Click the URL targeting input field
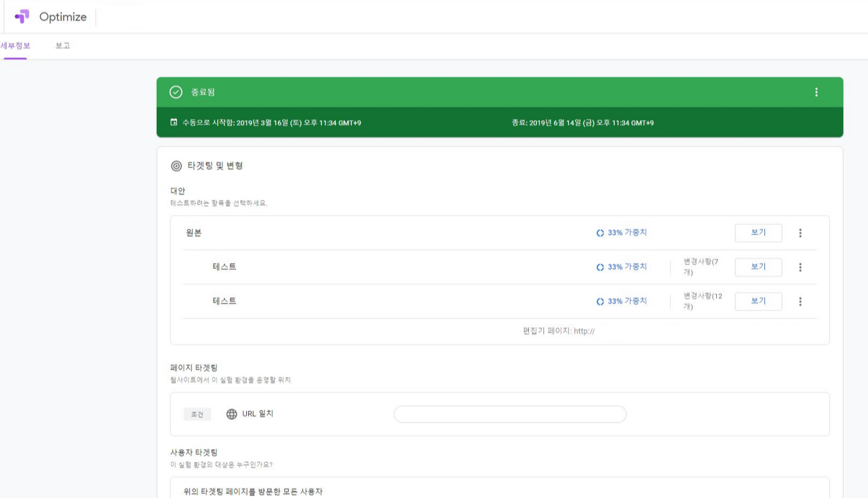The height and width of the screenshot is (498, 868). click(509, 413)
